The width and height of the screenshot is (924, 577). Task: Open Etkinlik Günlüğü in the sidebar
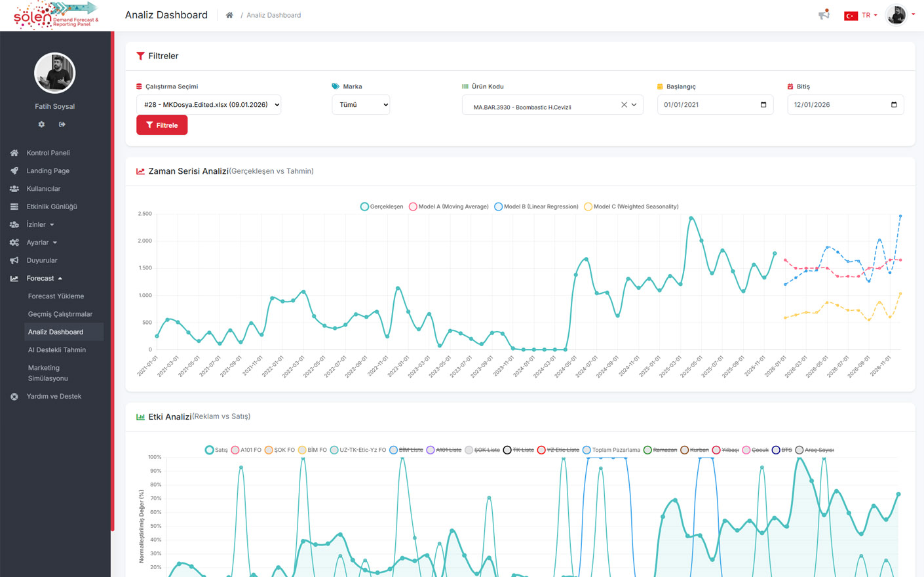click(52, 207)
